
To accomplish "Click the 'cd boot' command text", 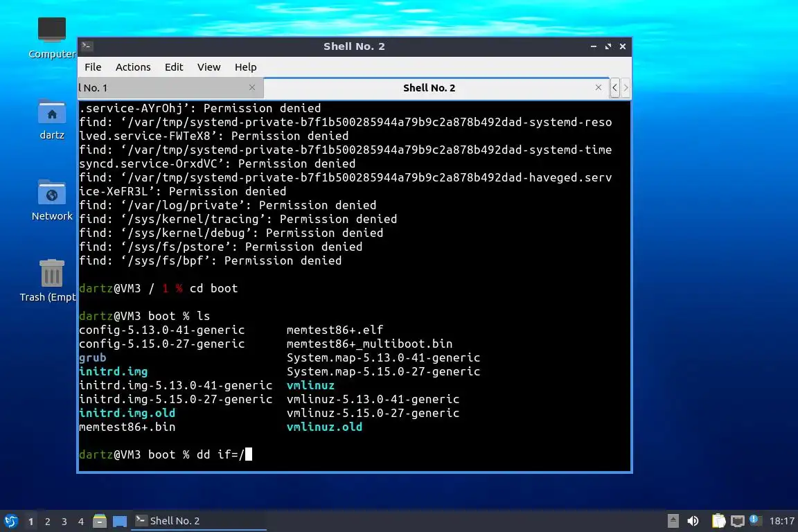I will 214,288.
